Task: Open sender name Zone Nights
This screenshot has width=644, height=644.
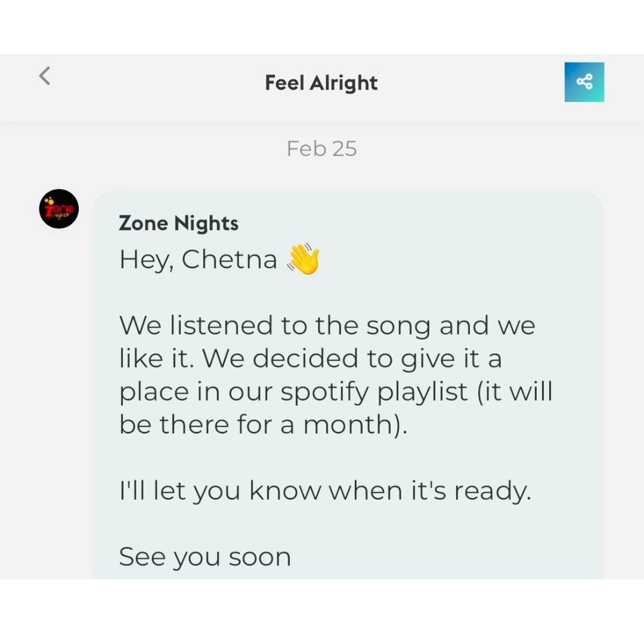Action: pyautogui.click(x=179, y=224)
